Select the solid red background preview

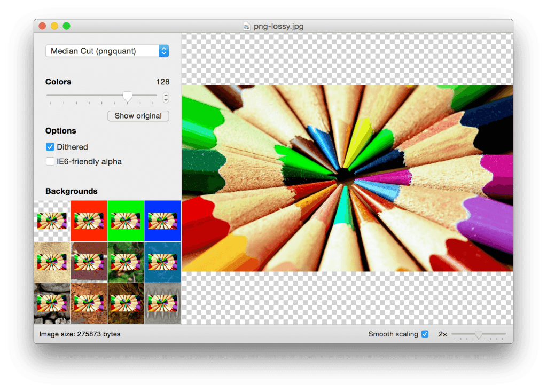(x=89, y=220)
